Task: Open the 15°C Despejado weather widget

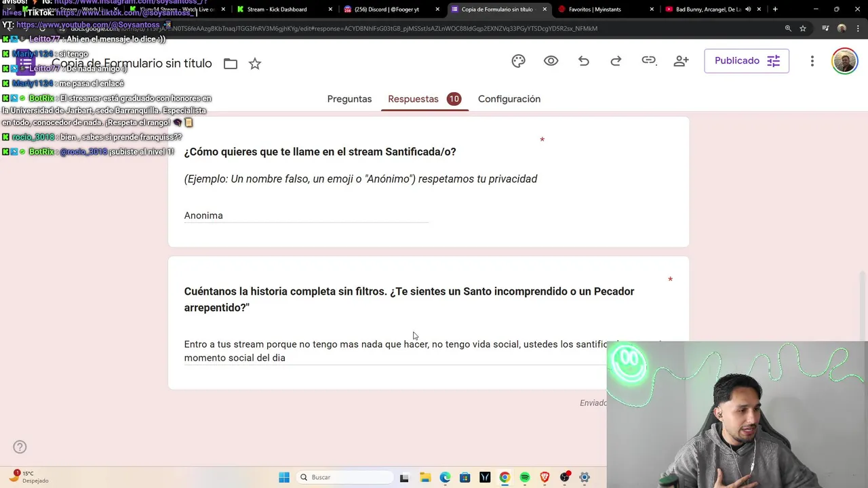Action: click(28, 476)
